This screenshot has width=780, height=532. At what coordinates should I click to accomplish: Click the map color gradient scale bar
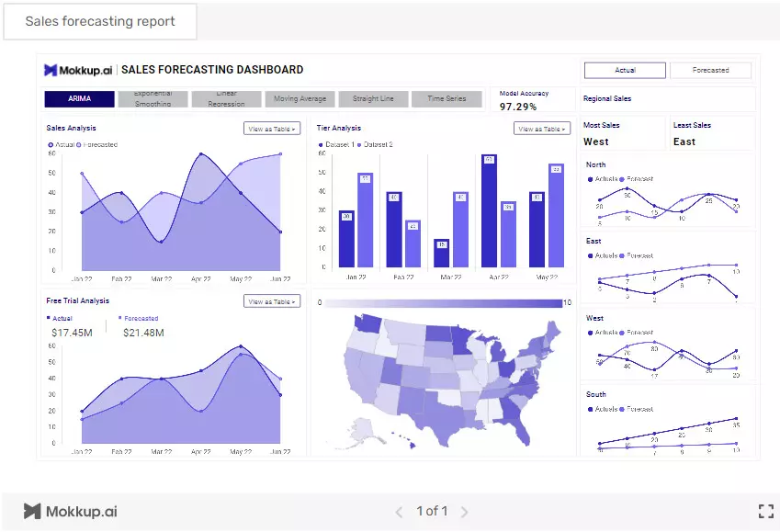coord(442,302)
